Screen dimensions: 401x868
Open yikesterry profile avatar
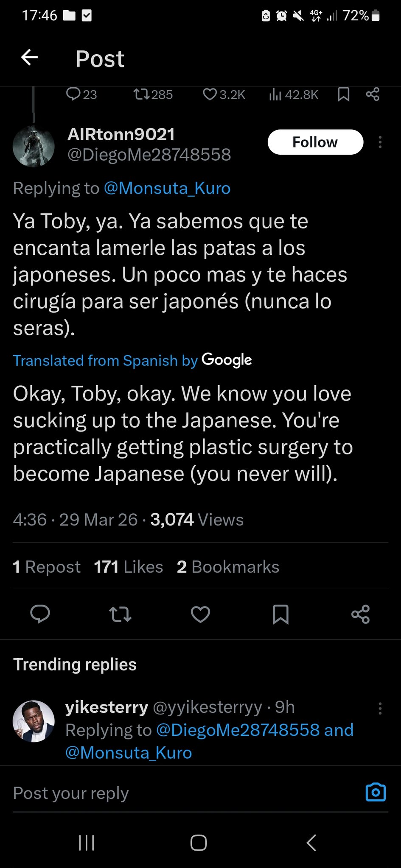coord(34,721)
